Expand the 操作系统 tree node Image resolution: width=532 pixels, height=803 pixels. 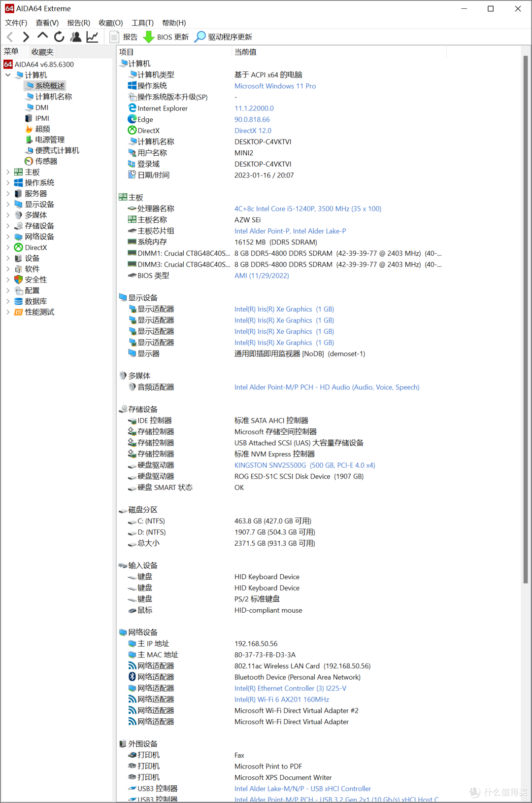tap(8, 183)
